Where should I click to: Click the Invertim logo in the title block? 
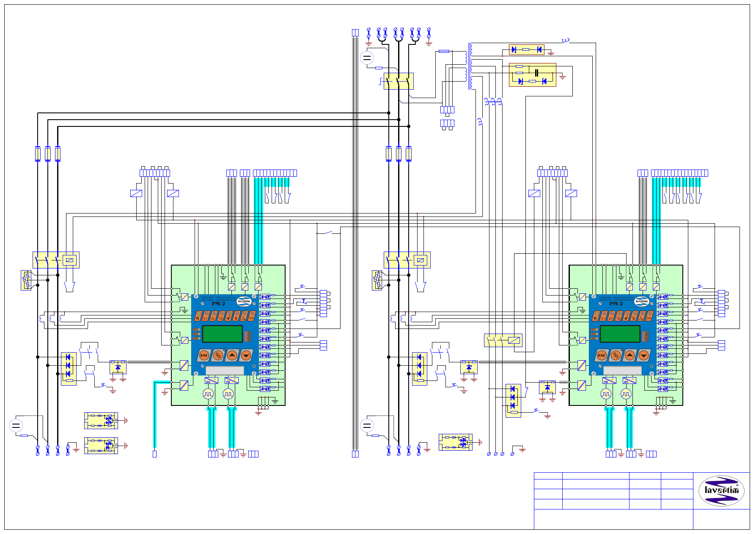tap(721, 490)
